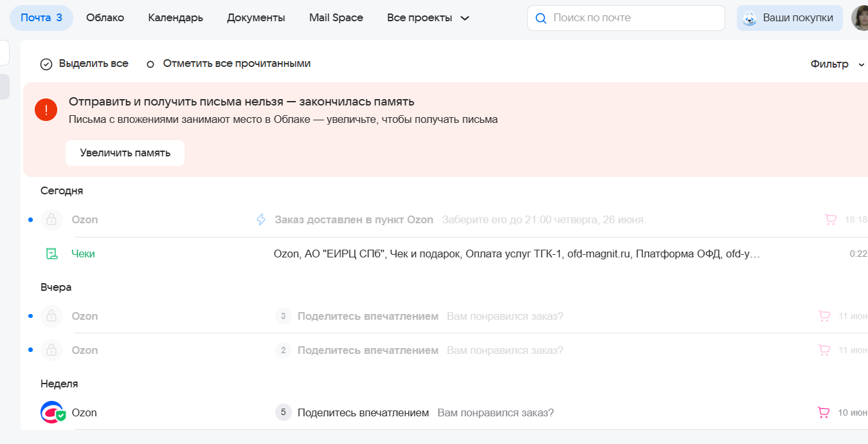
Task: Click the 10 июн date on the Ozon email
Action: [x=853, y=412]
